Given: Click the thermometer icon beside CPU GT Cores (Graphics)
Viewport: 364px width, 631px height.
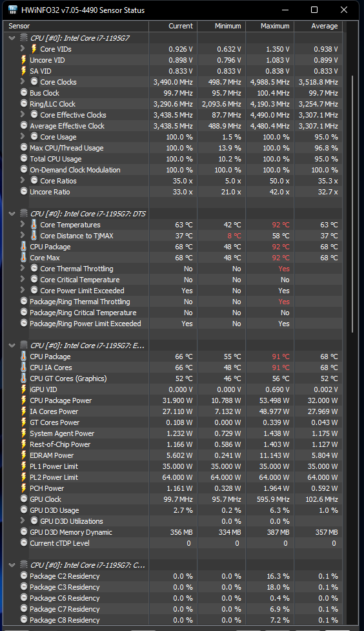Looking at the screenshot, I should [24, 378].
